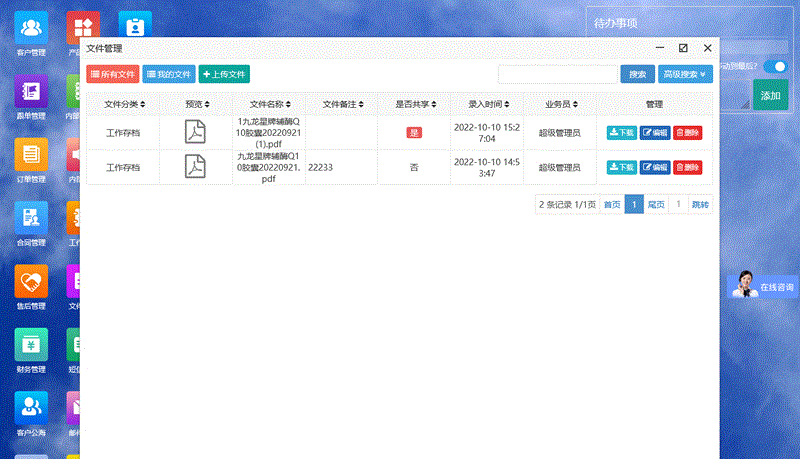Viewport: 800px width, 459px height.
Task: Download the first file using 下载 button
Action: coord(621,133)
